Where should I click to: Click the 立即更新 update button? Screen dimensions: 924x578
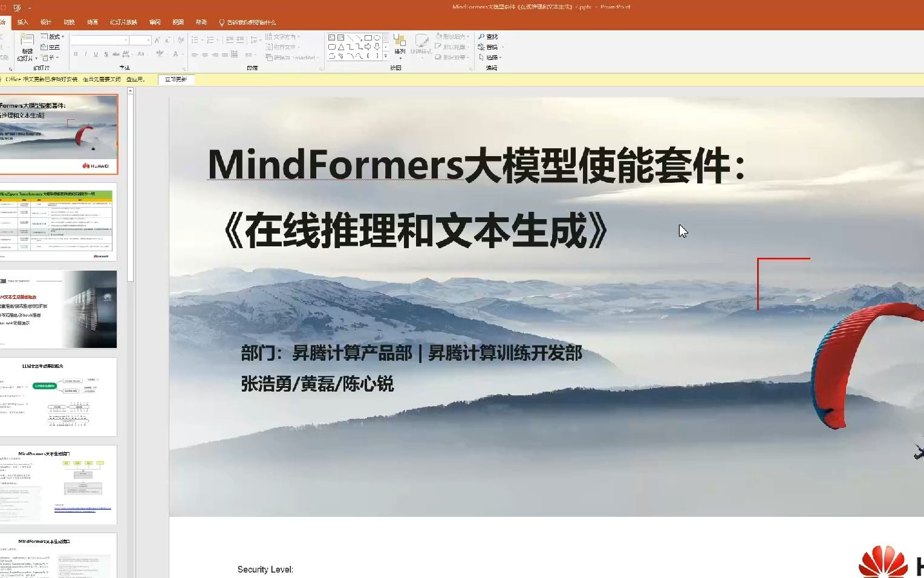click(x=176, y=79)
